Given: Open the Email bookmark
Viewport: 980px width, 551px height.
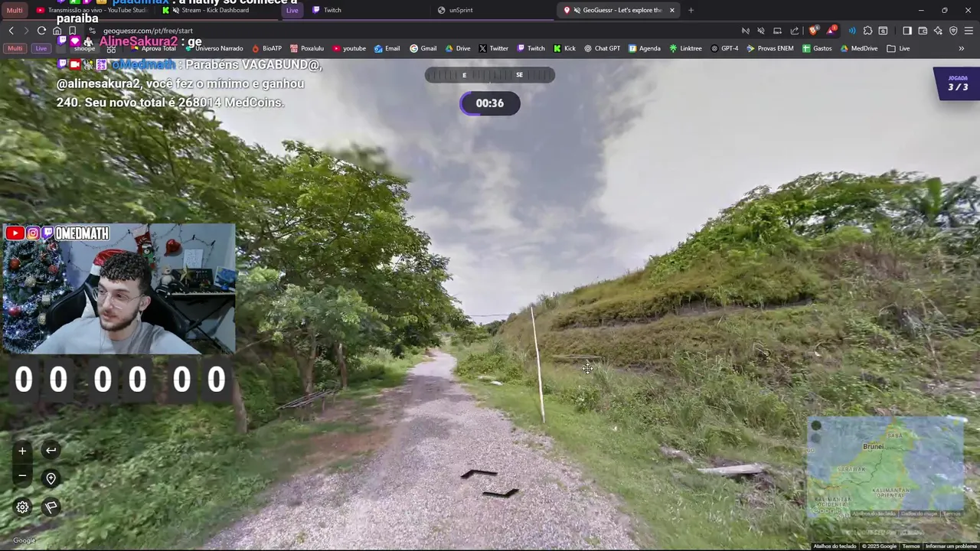Looking at the screenshot, I should pyautogui.click(x=387, y=48).
